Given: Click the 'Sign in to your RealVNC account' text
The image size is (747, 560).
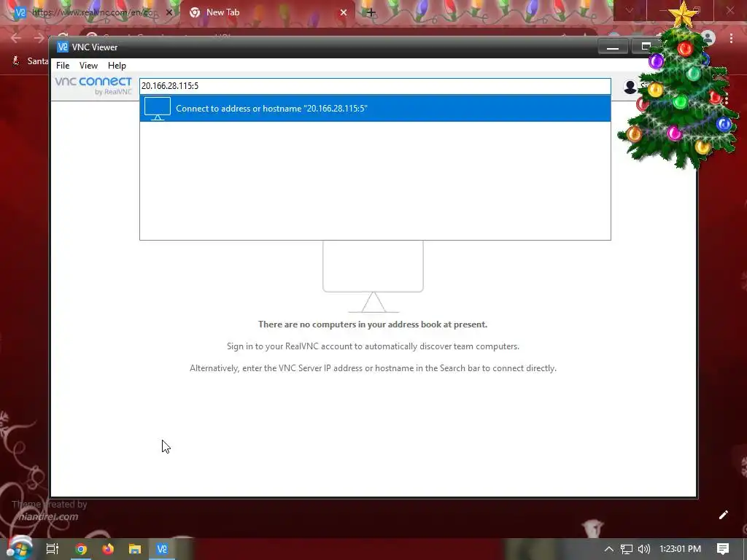Looking at the screenshot, I should tap(373, 346).
